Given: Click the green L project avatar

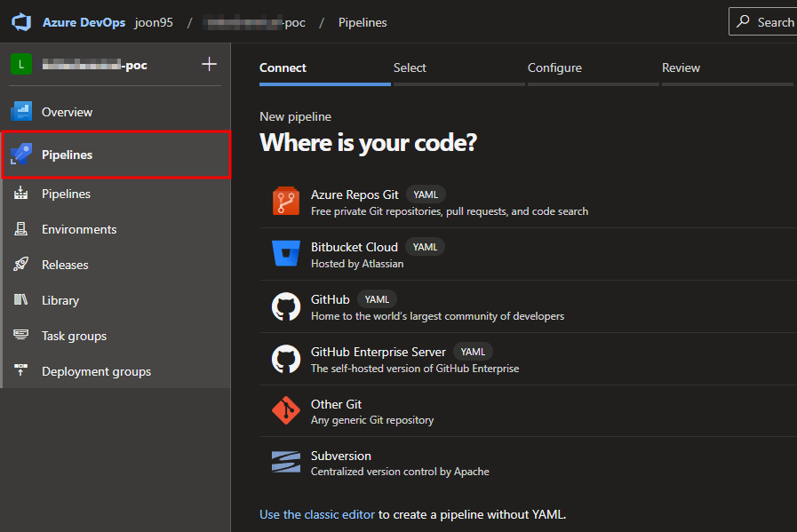Looking at the screenshot, I should tap(21, 65).
